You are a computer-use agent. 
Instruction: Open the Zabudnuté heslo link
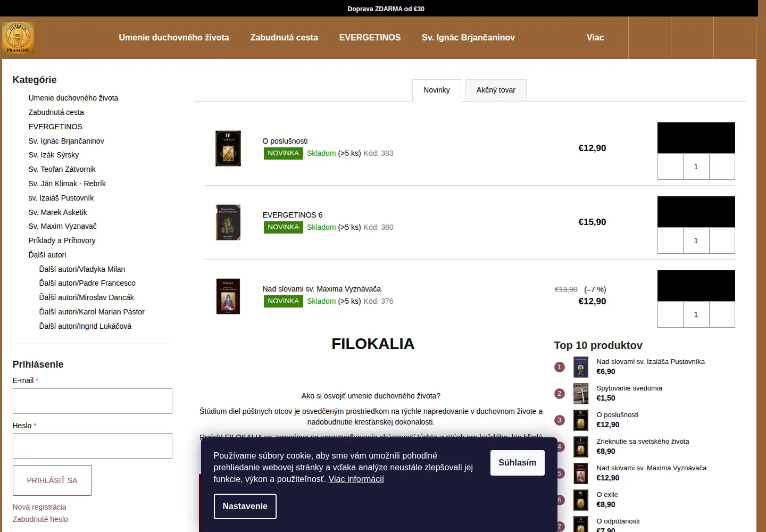tap(40, 519)
